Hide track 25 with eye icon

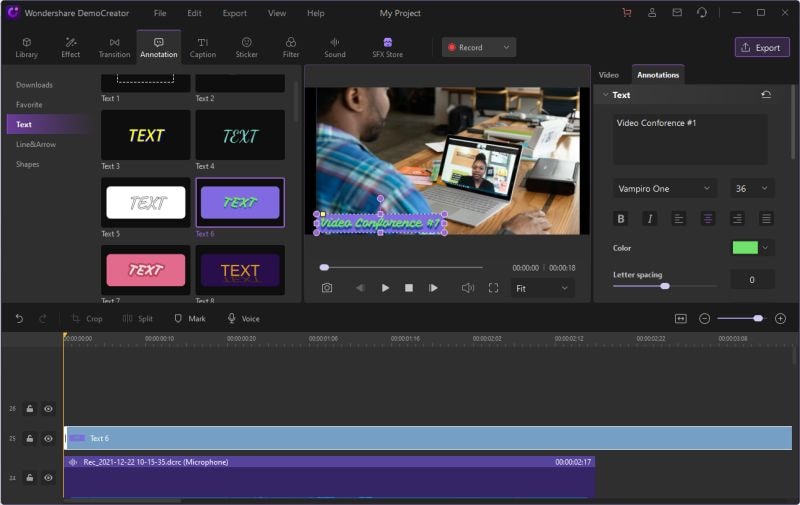48,439
